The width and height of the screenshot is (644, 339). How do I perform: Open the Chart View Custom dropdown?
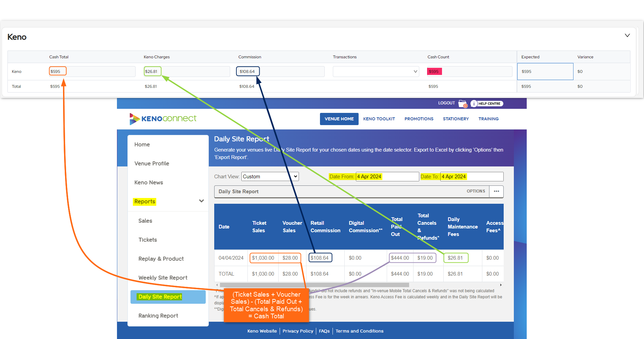270,176
